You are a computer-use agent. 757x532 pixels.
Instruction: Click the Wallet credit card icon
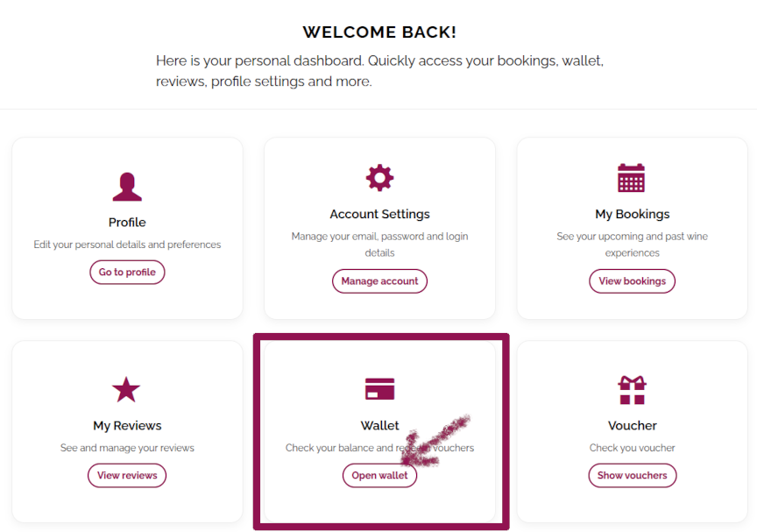tap(379, 388)
